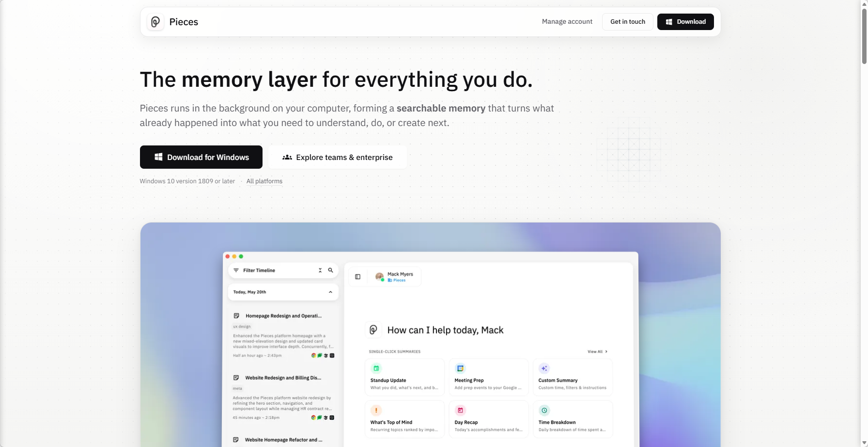Click the Pieces logo beside 'How can I help today'
The image size is (868, 447).
click(x=373, y=330)
